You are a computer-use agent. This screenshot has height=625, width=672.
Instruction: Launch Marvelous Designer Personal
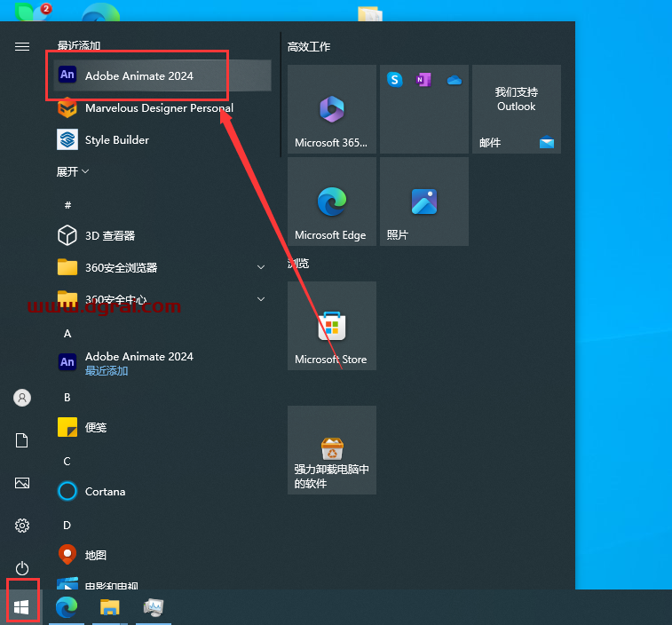pyautogui.click(x=162, y=107)
